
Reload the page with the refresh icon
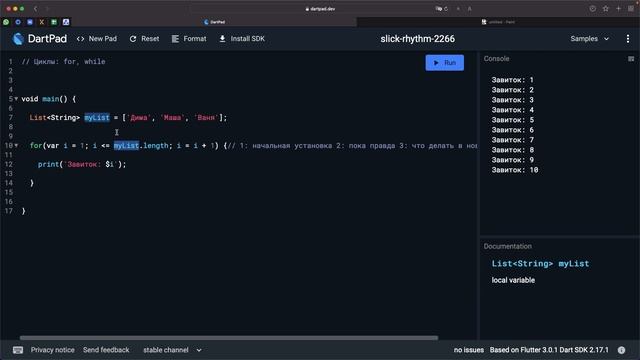(x=446, y=9)
